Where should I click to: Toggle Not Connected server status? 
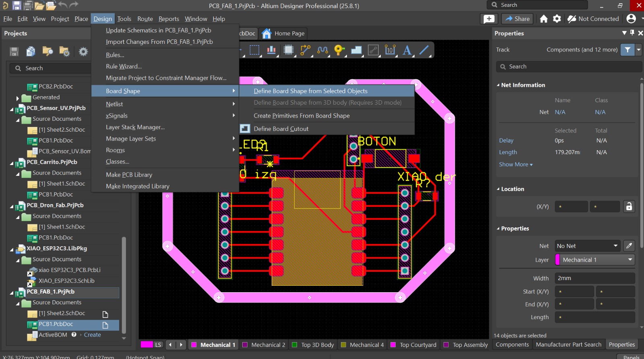tap(593, 19)
